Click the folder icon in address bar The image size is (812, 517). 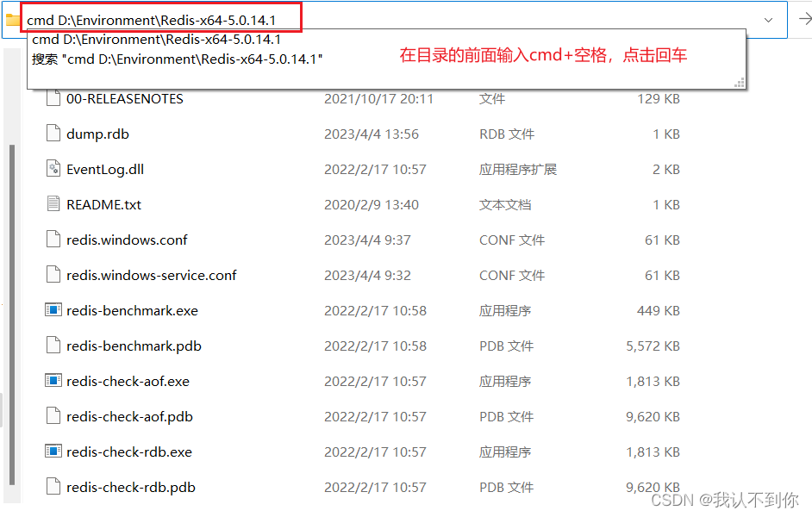(12, 20)
